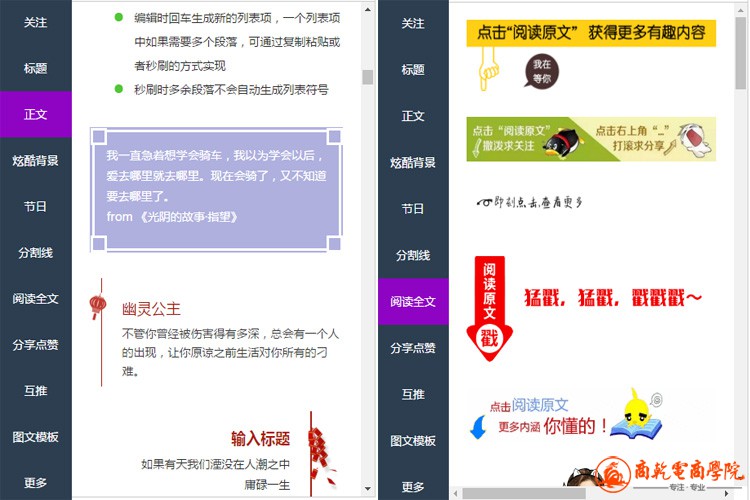The width and height of the screenshot is (750, 500).
Task: Select the purple highlighted 正文 tab
Action: point(36,114)
